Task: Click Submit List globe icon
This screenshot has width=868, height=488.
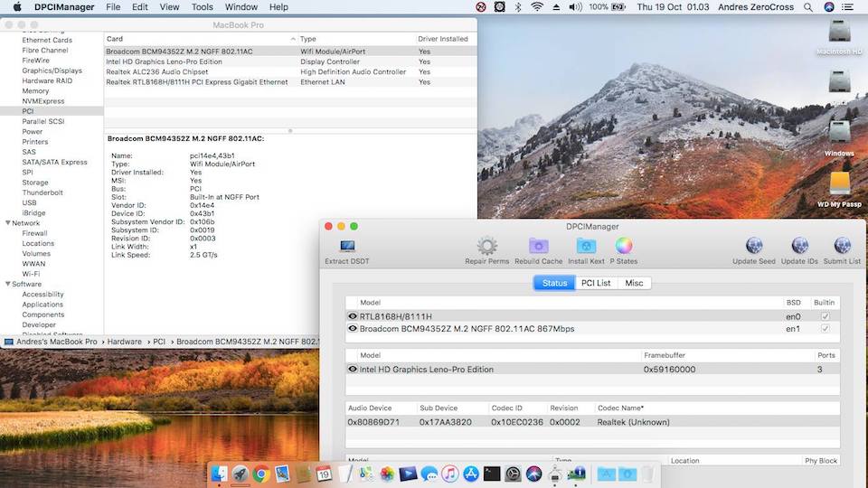Action: pyautogui.click(x=842, y=251)
